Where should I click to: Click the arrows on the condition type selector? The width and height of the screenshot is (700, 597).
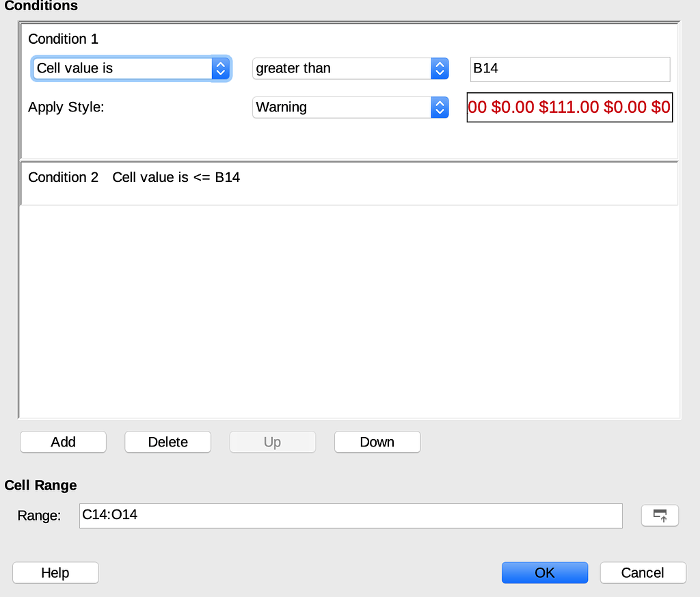click(x=220, y=68)
